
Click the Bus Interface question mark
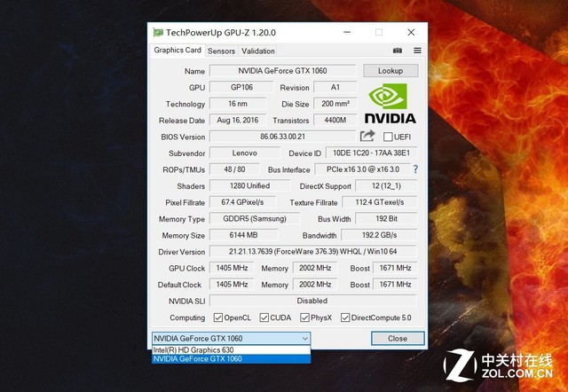[x=415, y=169]
